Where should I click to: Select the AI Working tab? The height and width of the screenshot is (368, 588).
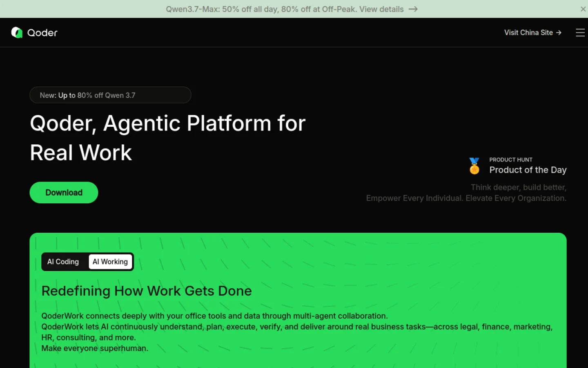110,262
